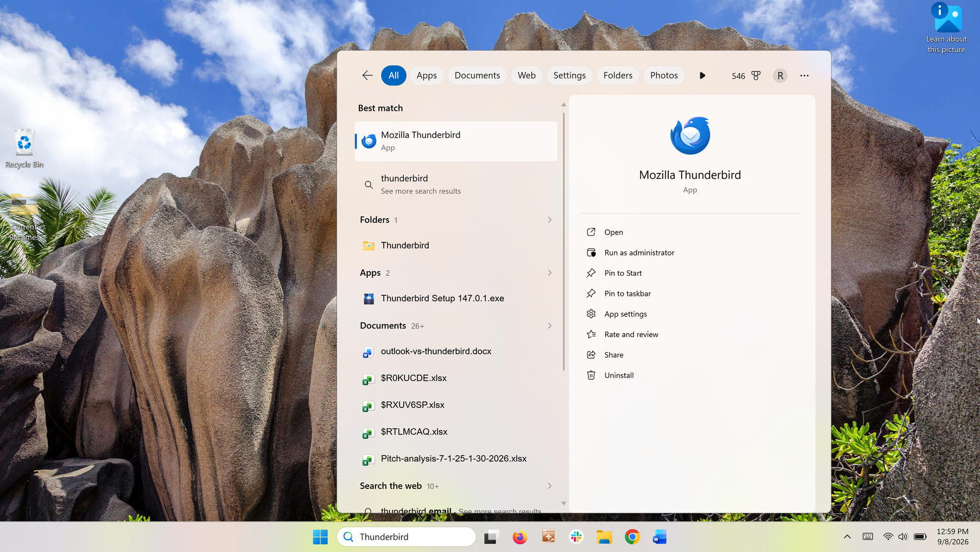Open Microsoft Word from the taskbar
This screenshot has height=552, width=980.
click(660, 537)
